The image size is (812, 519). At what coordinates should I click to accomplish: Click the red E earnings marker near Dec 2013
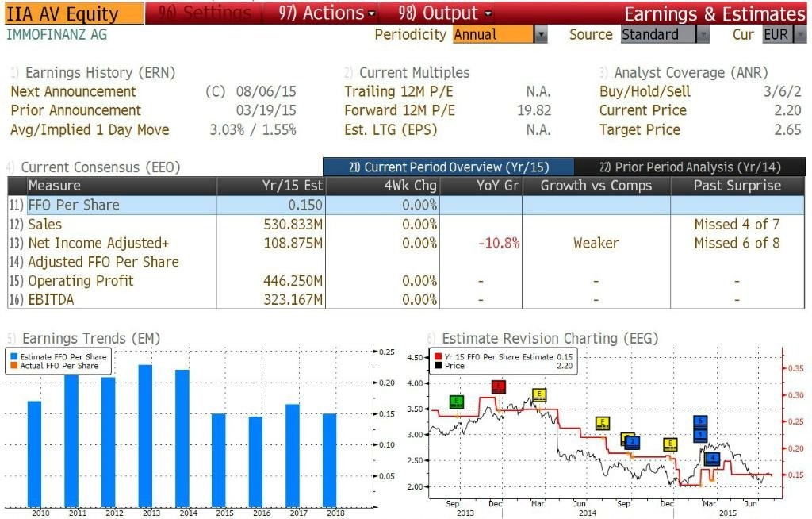coord(498,386)
